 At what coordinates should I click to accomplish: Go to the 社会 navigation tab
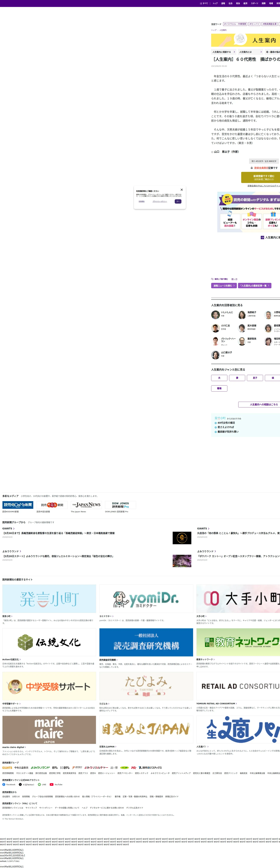[x=231, y=3]
